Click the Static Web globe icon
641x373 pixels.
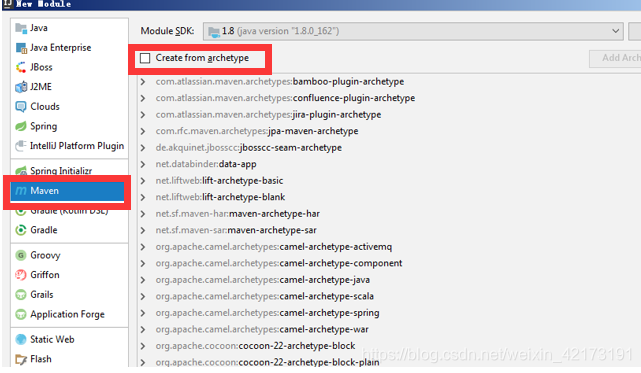coord(21,339)
